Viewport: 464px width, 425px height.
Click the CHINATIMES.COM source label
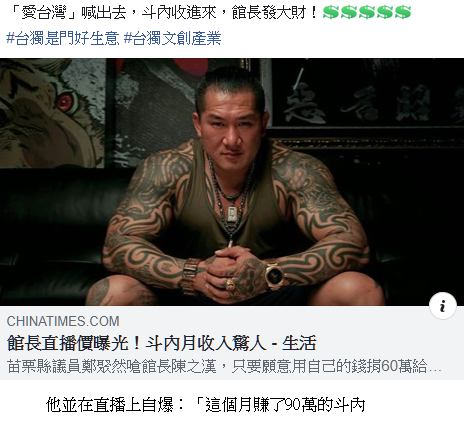point(63,321)
